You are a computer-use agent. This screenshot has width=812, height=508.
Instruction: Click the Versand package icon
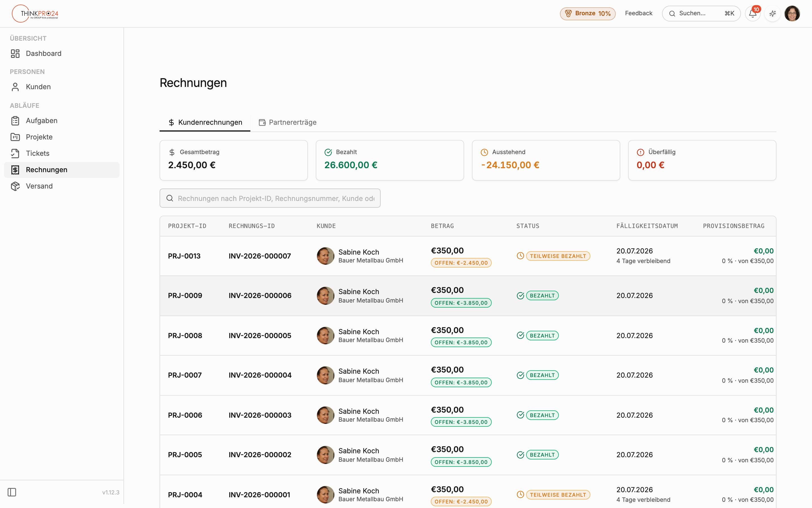(15, 186)
